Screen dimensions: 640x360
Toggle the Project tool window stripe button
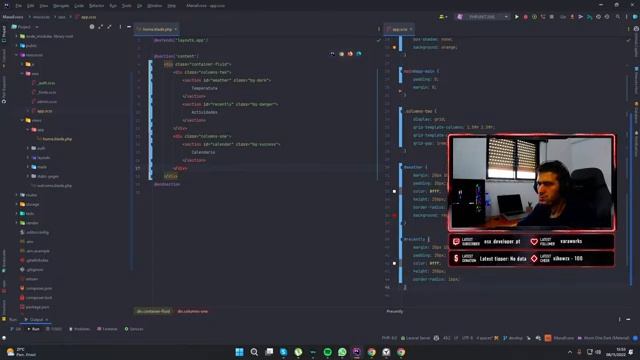[4, 33]
